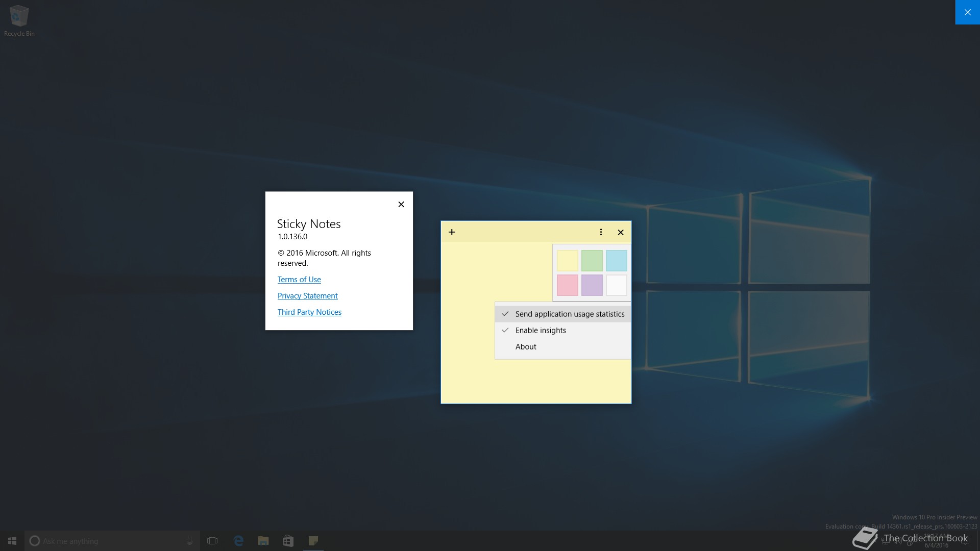Open the Terms of Use link
This screenshot has width=980, height=551.
click(299, 280)
